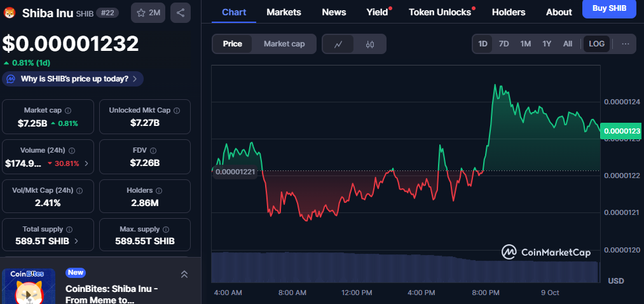Switch to candlestick chart icon
Viewport: 644px width, 304px height.
370,44
